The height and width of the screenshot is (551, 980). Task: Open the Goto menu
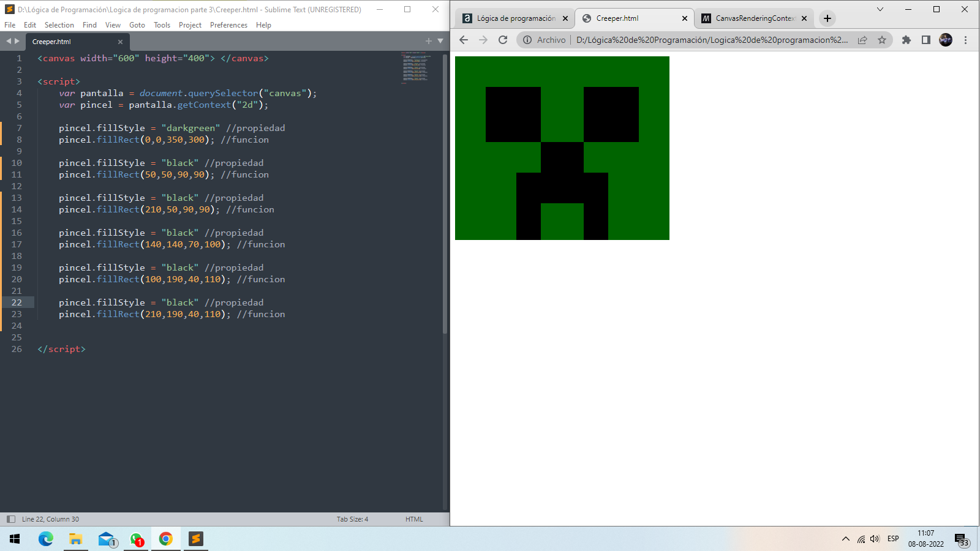137,25
